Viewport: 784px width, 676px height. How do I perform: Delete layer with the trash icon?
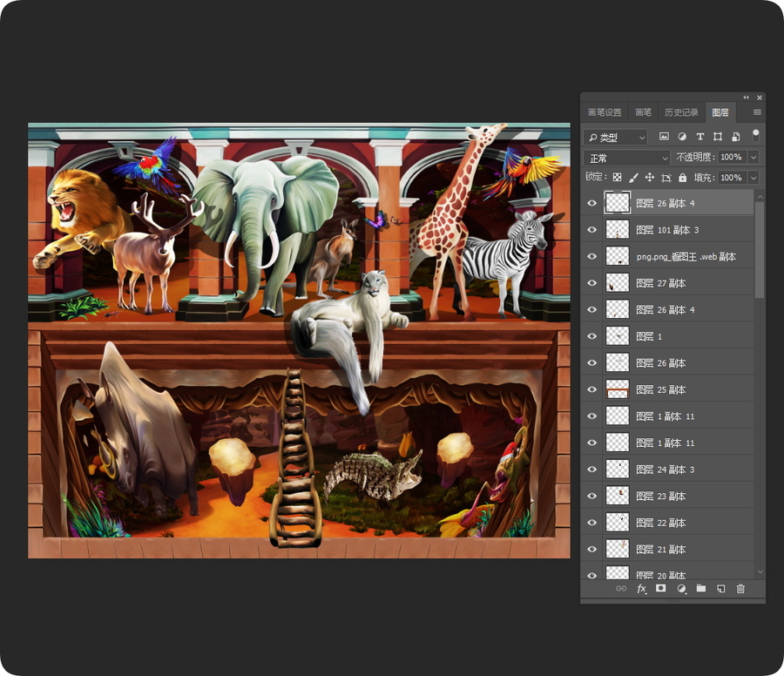pyautogui.click(x=741, y=589)
